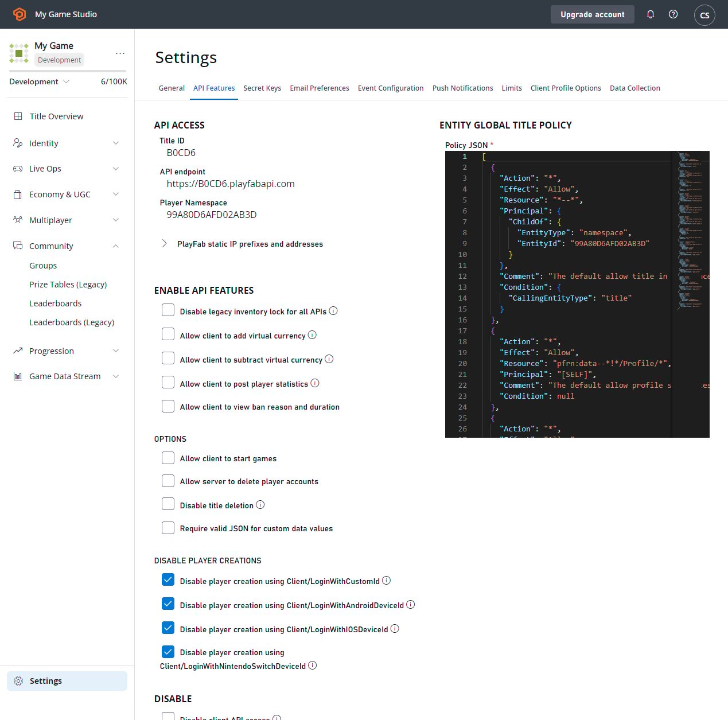Show info for LoginWithIOSDeviceId option

395,629
